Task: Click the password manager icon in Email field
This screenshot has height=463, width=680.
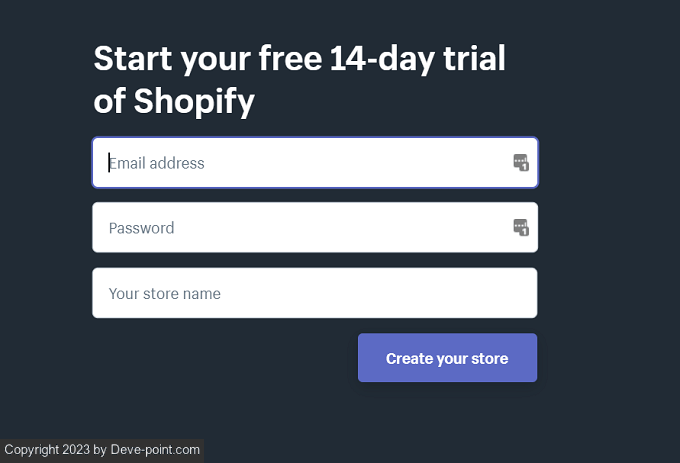Action: pos(520,163)
